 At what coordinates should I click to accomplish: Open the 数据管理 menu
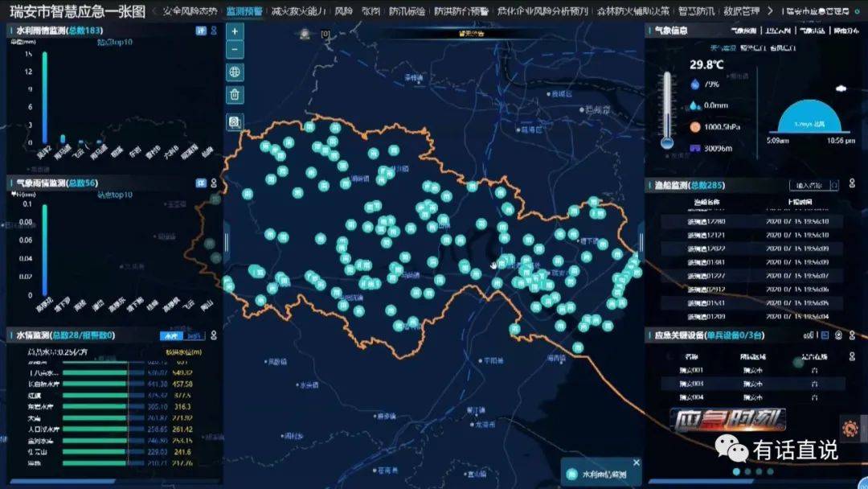(x=741, y=11)
